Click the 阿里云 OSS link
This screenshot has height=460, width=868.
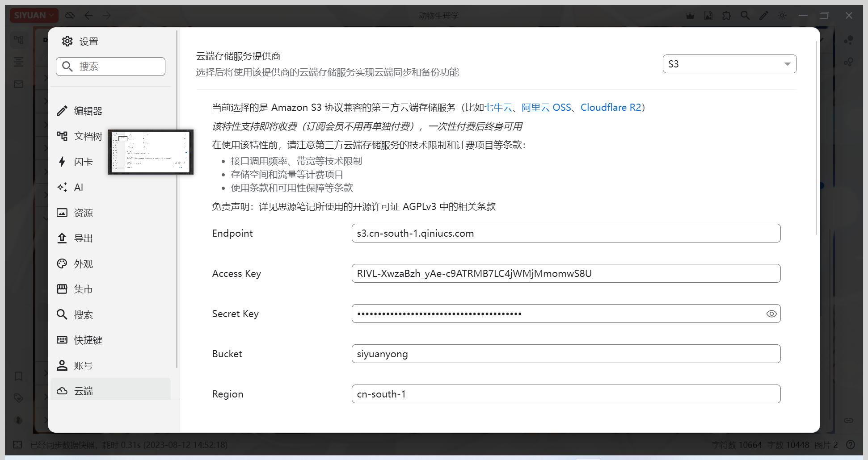545,107
